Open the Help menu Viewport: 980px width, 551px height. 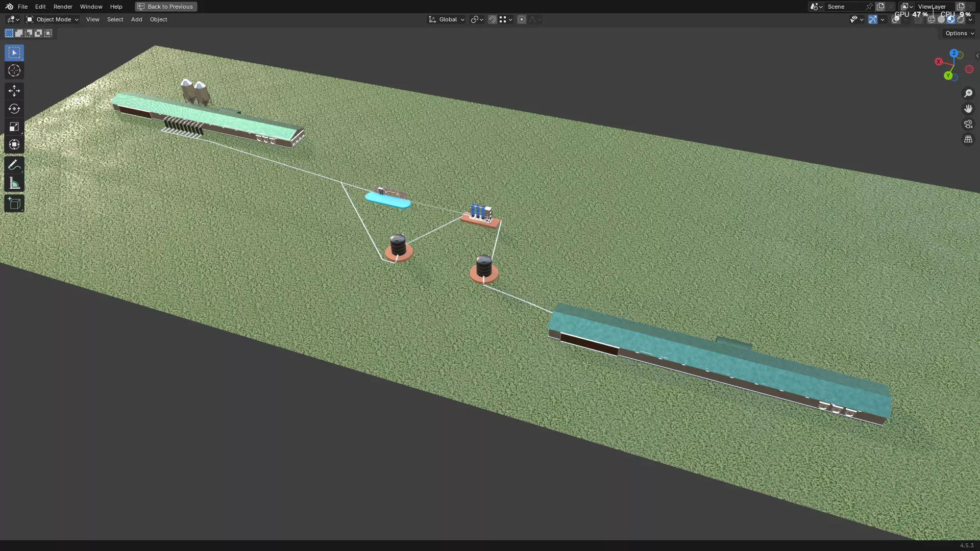pyautogui.click(x=116, y=7)
